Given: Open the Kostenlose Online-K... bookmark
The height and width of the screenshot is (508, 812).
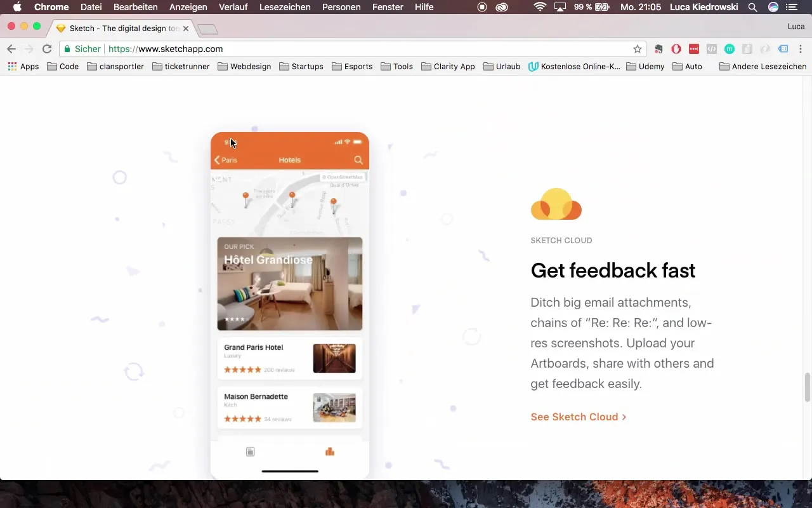Looking at the screenshot, I should coord(574,66).
